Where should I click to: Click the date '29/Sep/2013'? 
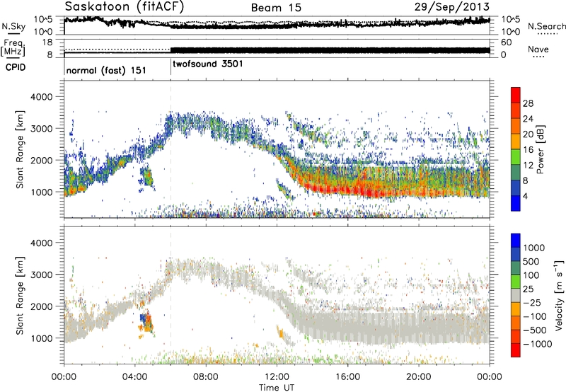tap(451, 6)
